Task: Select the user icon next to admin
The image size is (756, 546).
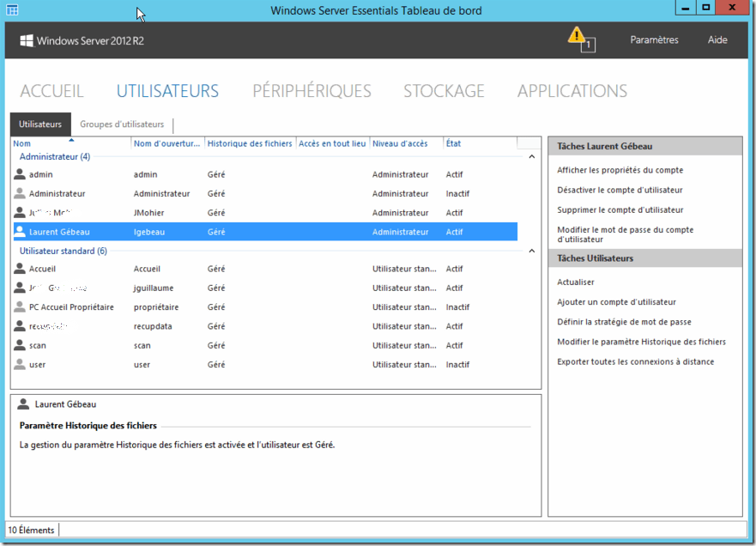Action: pos(18,173)
